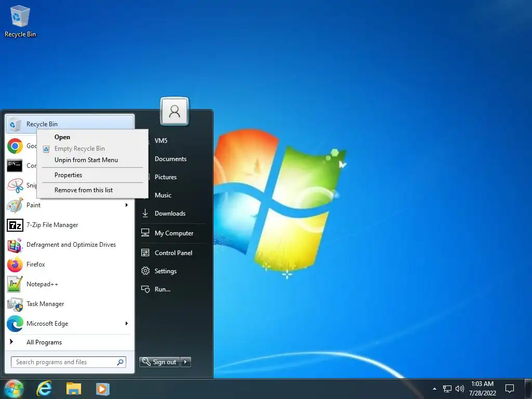Click the Recycle Bin icon in Start menu
Viewport: 532px width, 399px height.
tap(14, 124)
